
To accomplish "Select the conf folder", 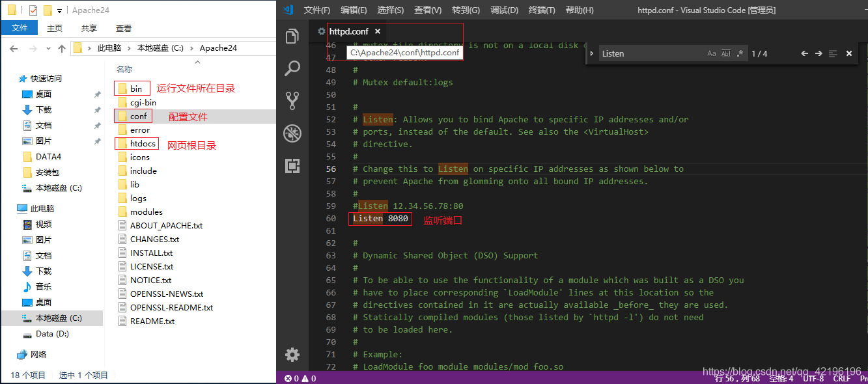I will 138,116.
